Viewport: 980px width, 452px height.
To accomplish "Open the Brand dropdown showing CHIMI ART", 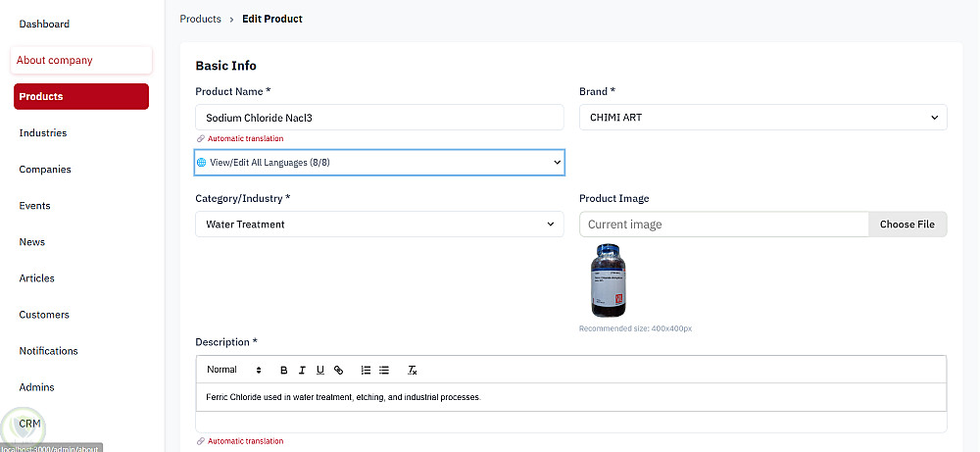I will [762, 118].
